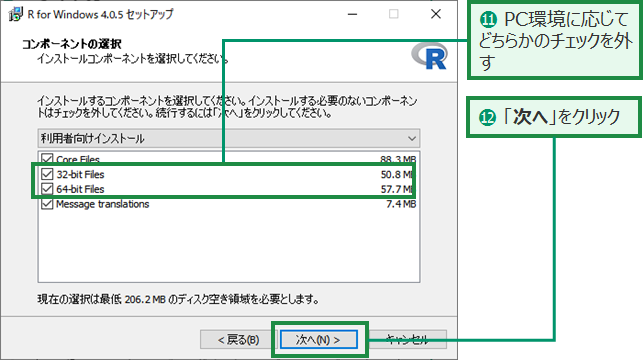
Task: Click the 次へ(N) > button
Action: coord(318,339)
